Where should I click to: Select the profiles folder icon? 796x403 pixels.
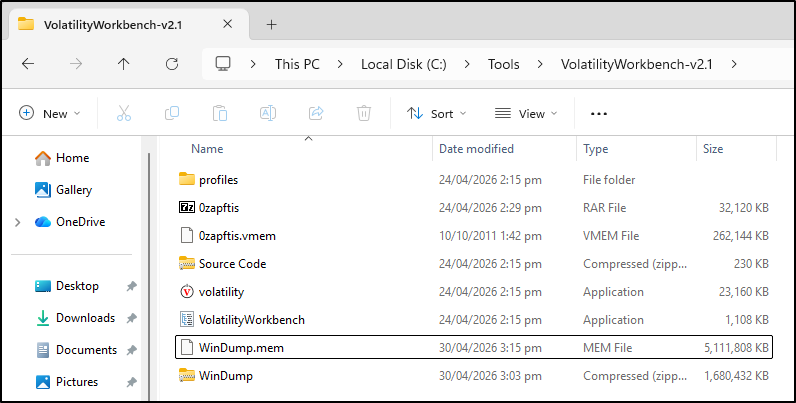pos(187,179)
